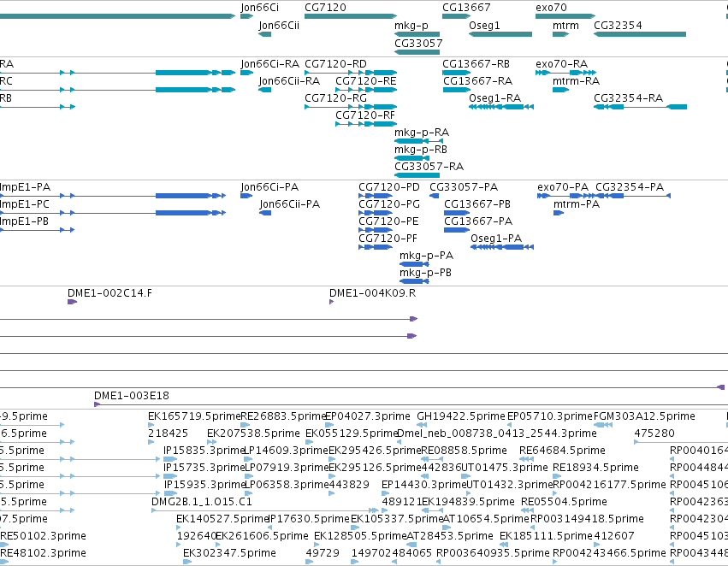Select transcript exo70-RA
This screenshot has height=566, width=728.
565,73
